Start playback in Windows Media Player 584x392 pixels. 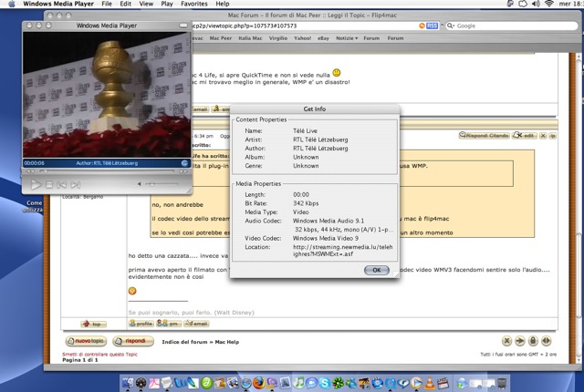[x=36, y=184]
